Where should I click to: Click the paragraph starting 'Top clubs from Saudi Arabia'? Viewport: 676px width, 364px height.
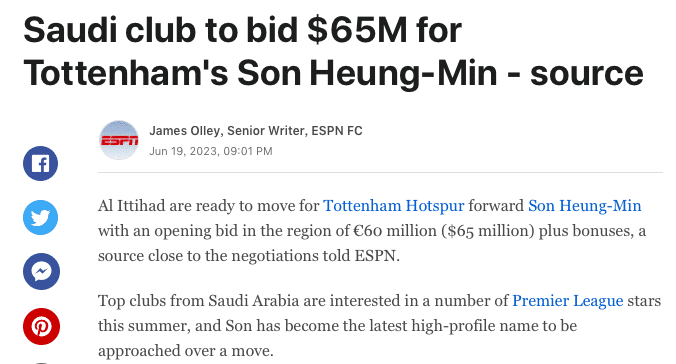[379, 326]
